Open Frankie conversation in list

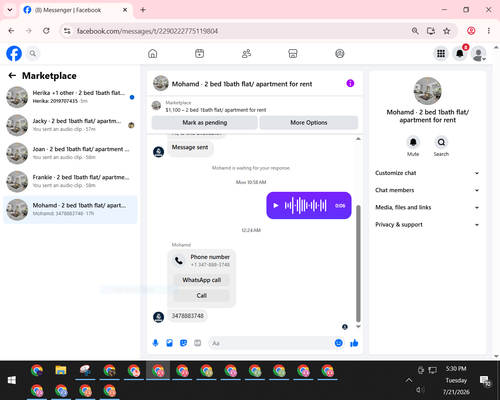(70, 181)
